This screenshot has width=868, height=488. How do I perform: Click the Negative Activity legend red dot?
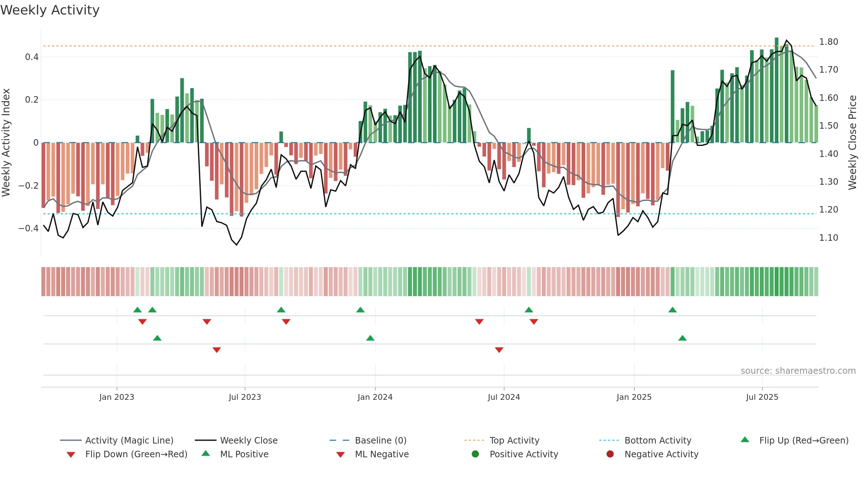coord(610,454)
